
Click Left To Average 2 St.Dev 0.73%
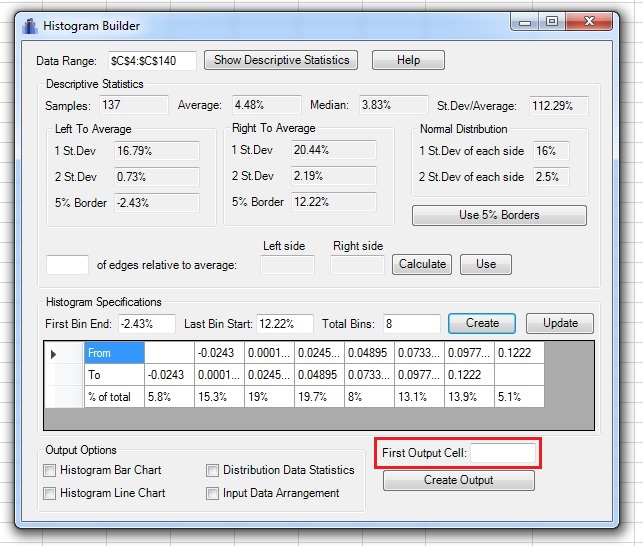tap(157, 177)
